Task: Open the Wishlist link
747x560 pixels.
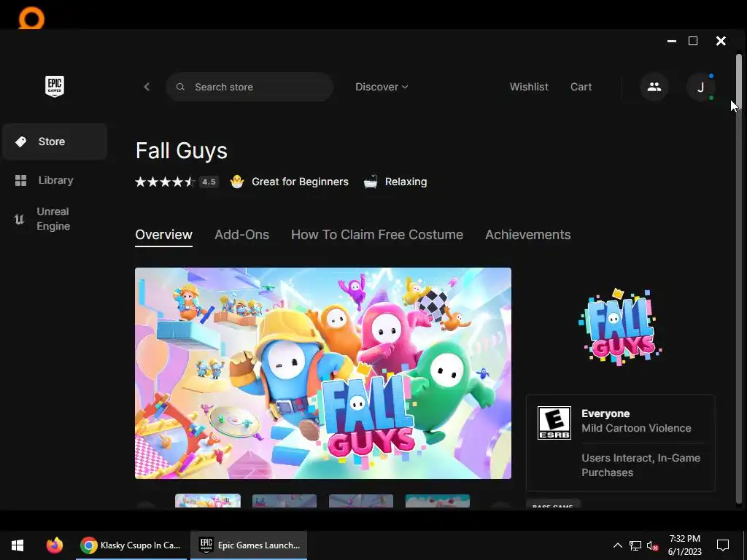Action: click(529, 87)
